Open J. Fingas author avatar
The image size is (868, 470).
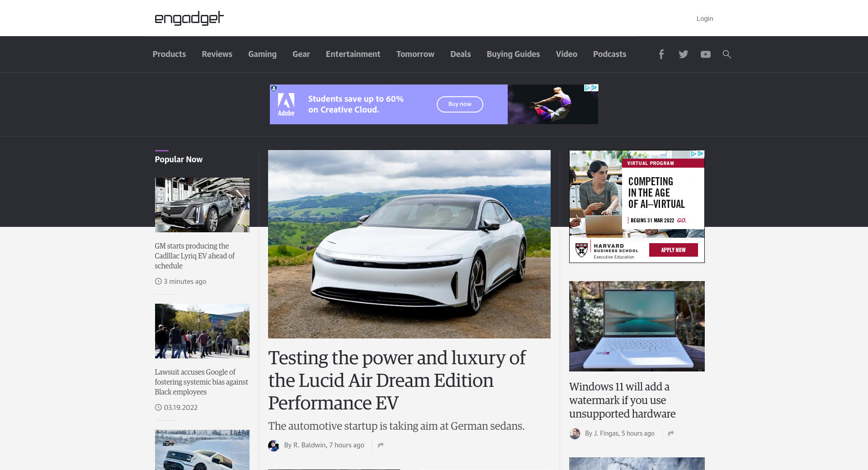(x=575, y=434)
